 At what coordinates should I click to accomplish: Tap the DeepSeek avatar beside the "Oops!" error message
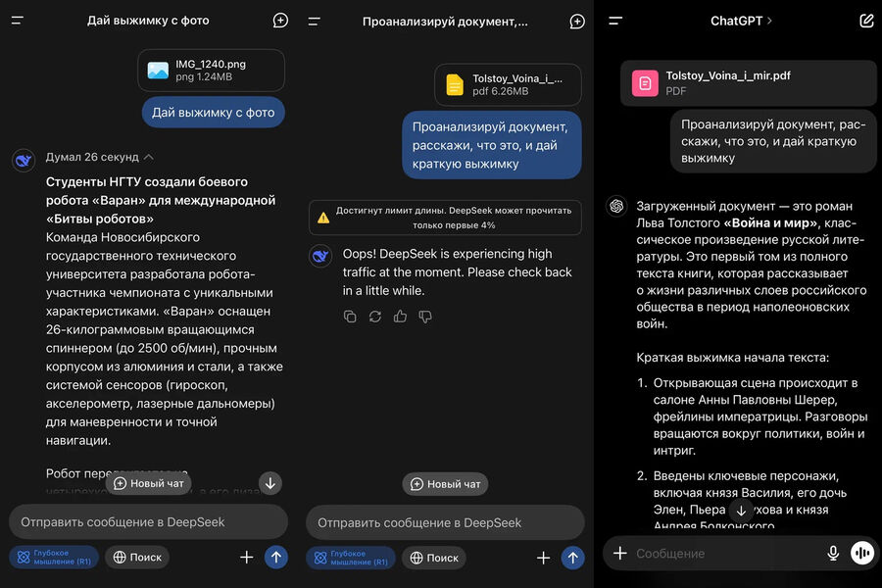point(320,257)
